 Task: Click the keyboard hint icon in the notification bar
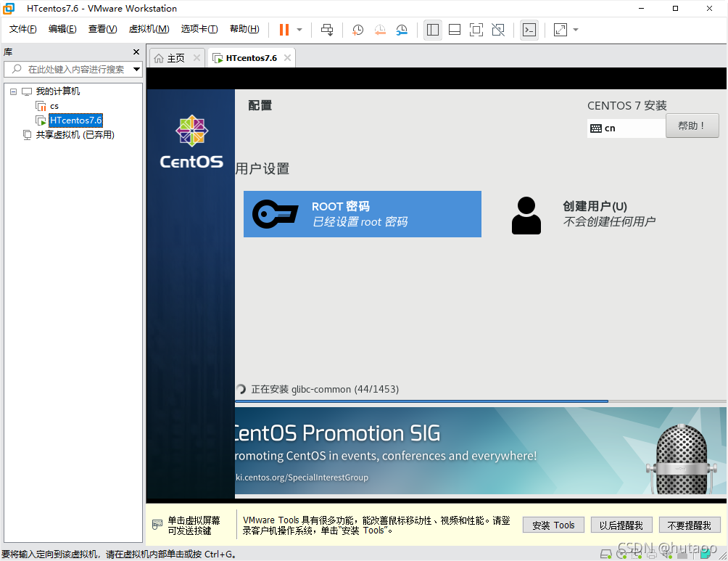[157, 525]
